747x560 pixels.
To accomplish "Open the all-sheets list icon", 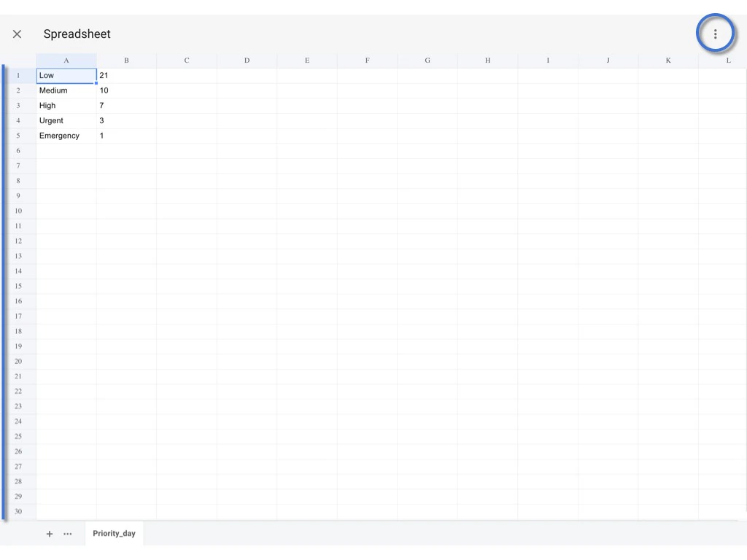I will [67, 533].
